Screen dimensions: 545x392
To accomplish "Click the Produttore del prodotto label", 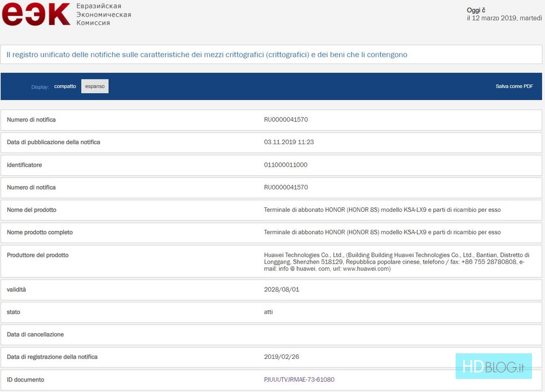I will click(x=38, y=255).
